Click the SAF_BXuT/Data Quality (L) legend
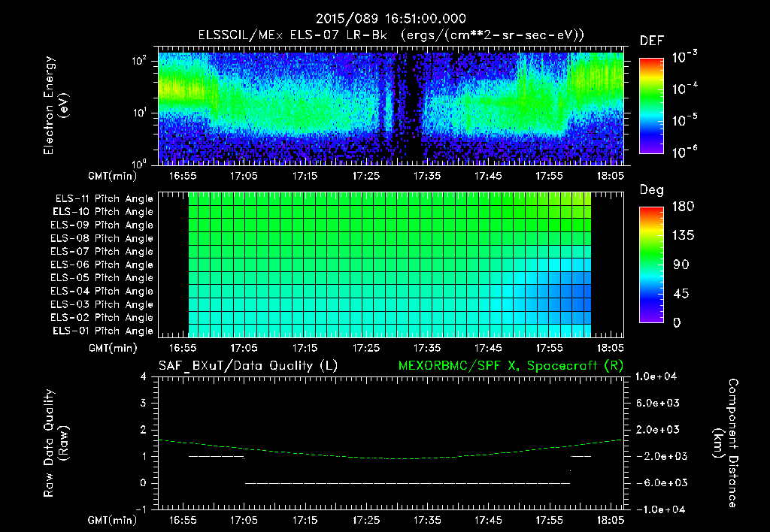The width and height of the screenshot is (770, 532). 248,366
